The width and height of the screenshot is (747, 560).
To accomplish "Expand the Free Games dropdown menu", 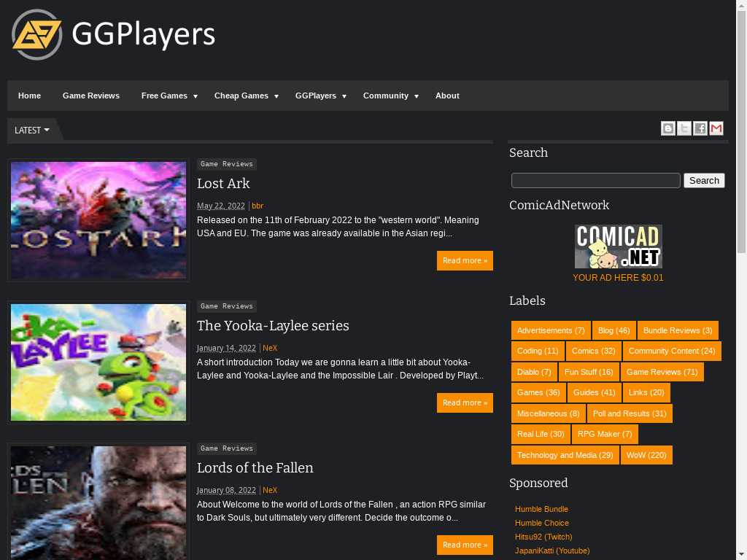I will pos(169,96).
